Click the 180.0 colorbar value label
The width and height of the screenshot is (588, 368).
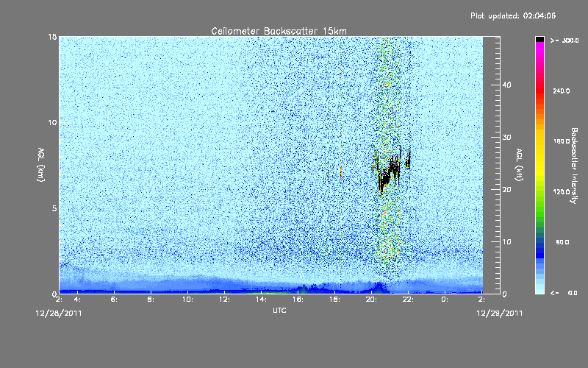pyautogui.click(x=562, y=141)
